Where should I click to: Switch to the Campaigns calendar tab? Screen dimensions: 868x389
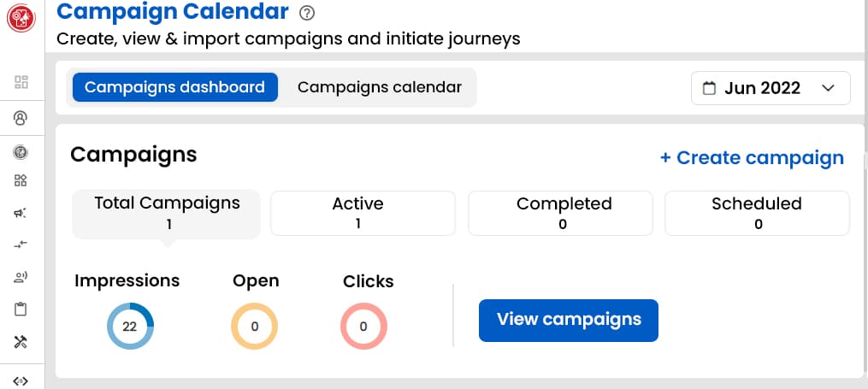click(x=380, y=87)
